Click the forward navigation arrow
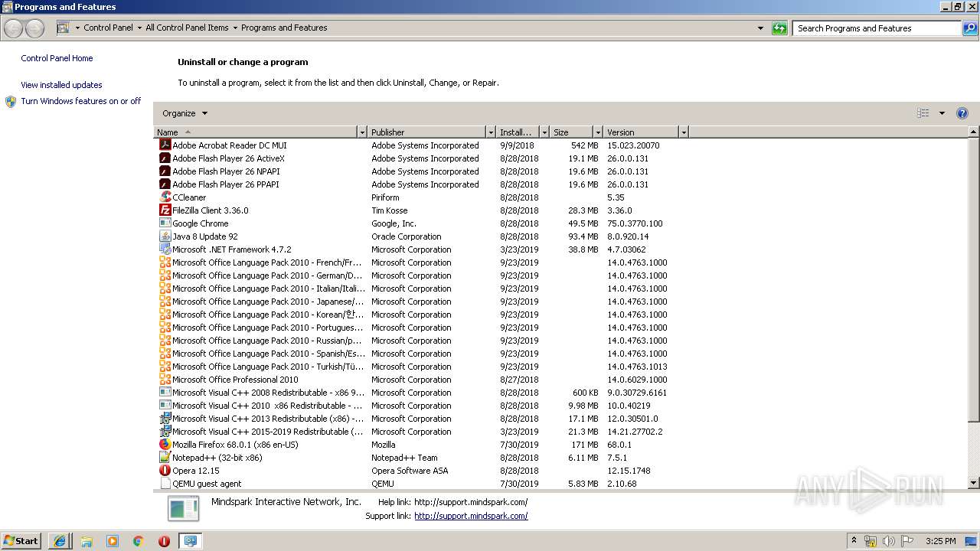 point(34,28)
